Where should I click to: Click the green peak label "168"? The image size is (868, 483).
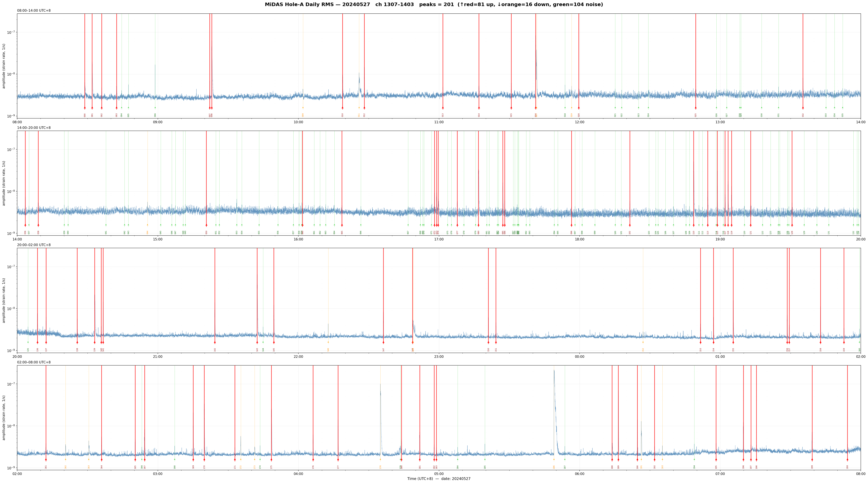tap(175, 467)
